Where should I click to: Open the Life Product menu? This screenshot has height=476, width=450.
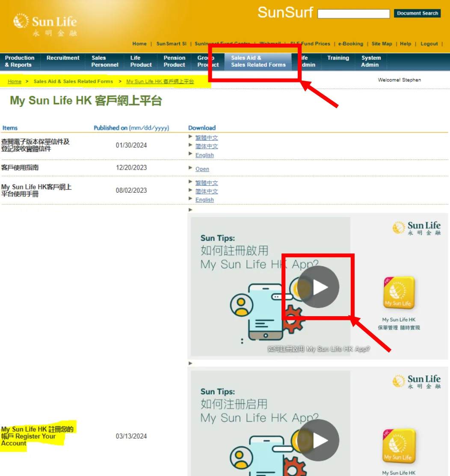[x=141, y=62]
